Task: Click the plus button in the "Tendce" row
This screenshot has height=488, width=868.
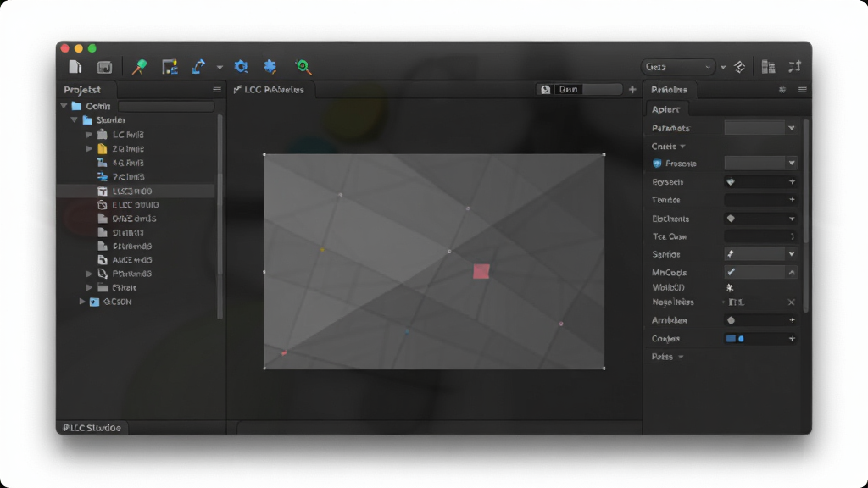Action: 793,200
